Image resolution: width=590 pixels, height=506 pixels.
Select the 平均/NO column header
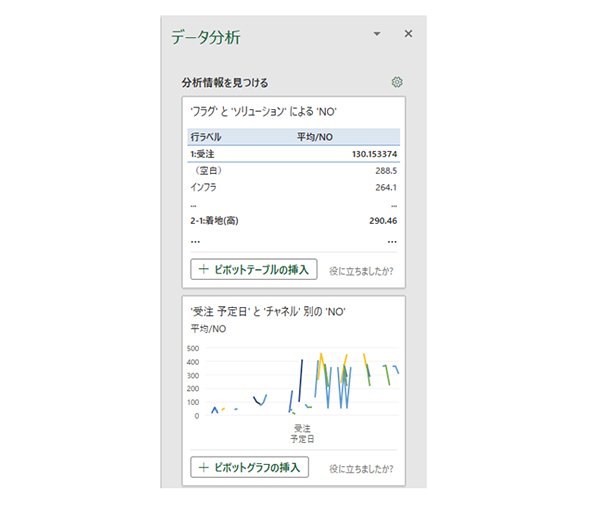(315, 137)
